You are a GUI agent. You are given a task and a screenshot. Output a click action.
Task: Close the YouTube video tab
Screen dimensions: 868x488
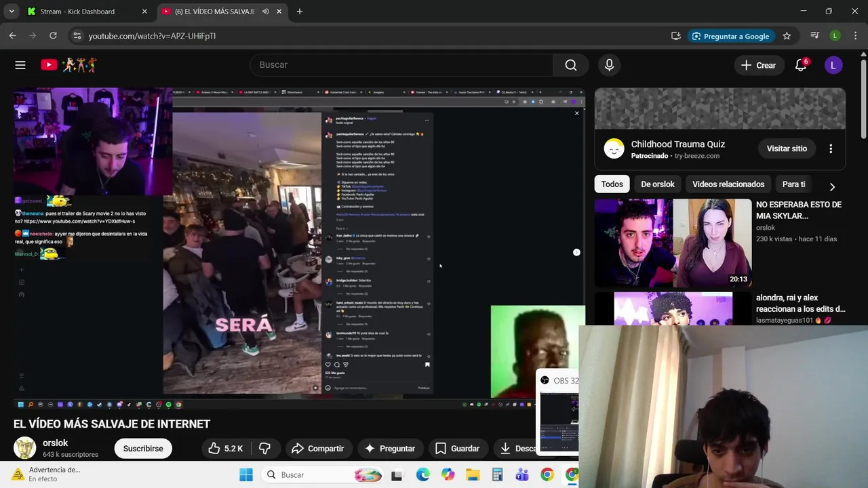tap(279, 12)
